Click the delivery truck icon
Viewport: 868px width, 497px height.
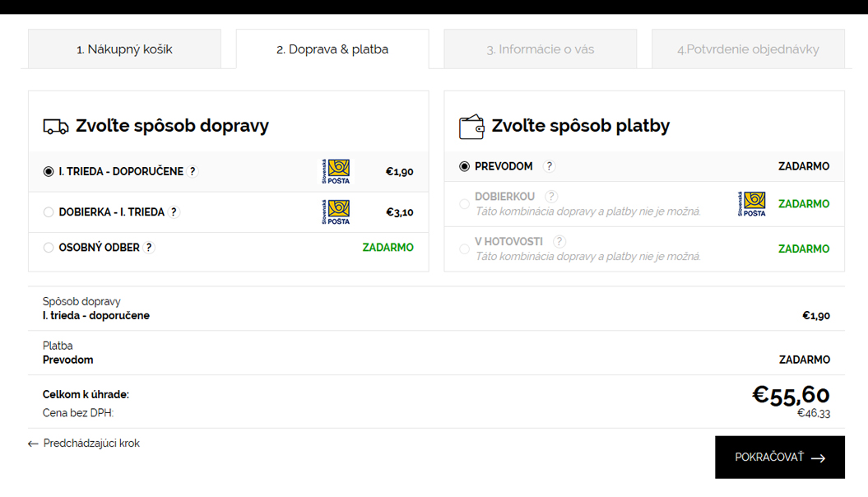pos(56,127)
